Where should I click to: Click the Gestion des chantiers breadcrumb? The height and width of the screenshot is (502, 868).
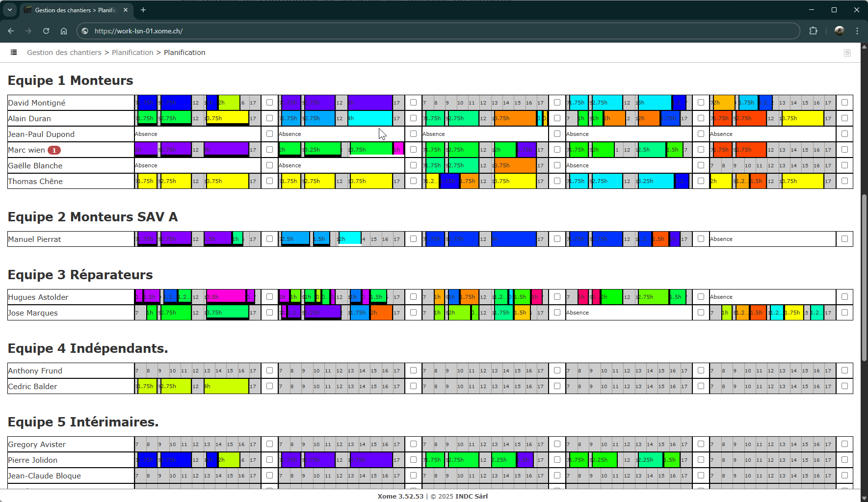click(x=64, y=53)
